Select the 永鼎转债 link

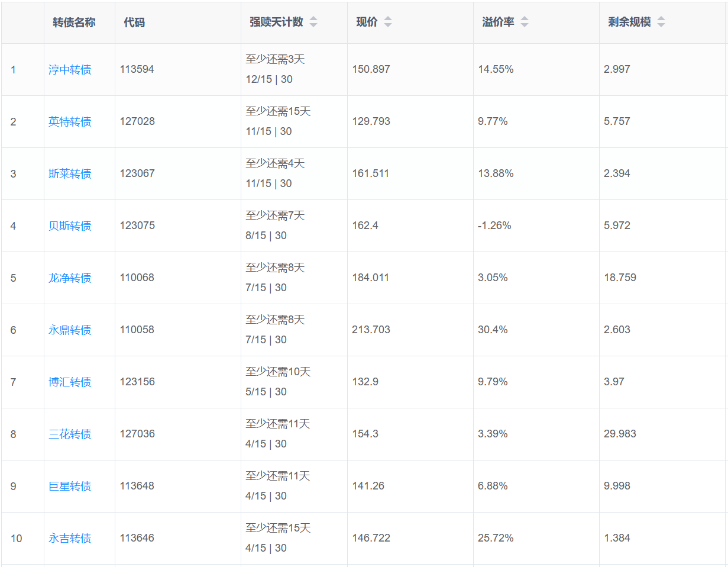coord(70,330)
